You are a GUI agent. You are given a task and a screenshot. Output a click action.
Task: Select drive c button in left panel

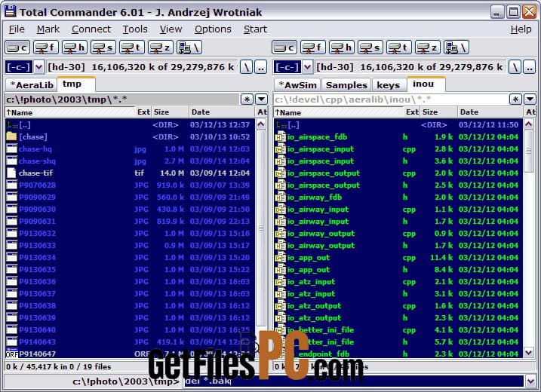(17, 47)
